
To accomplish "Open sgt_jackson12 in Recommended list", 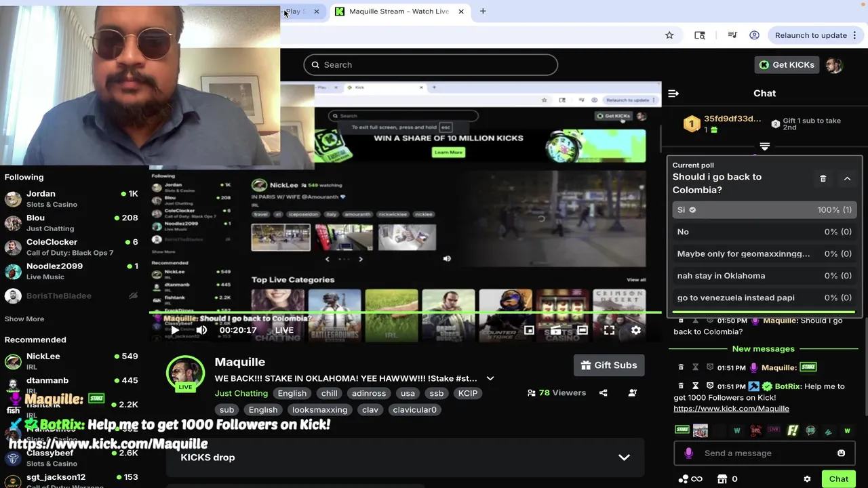I will (x=71, y=481).
